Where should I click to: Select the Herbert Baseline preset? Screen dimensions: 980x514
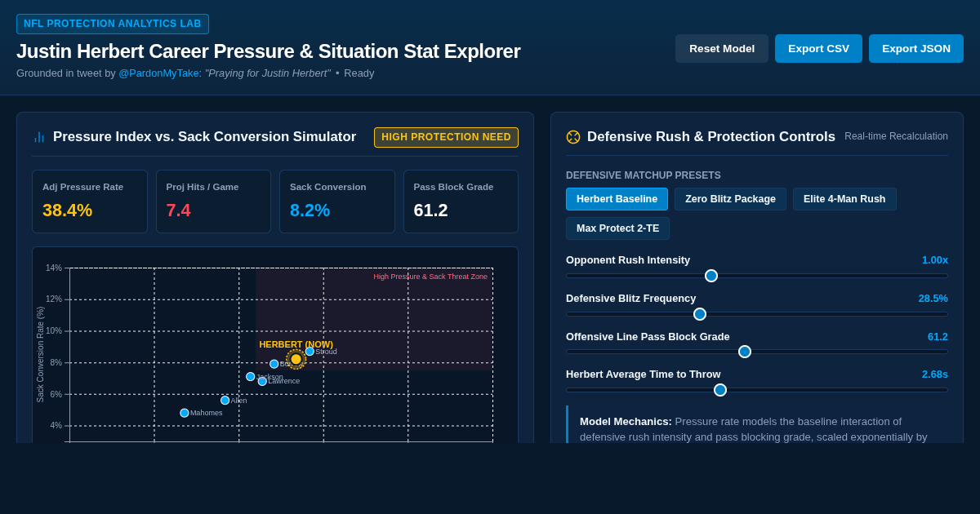pos(617,199)
